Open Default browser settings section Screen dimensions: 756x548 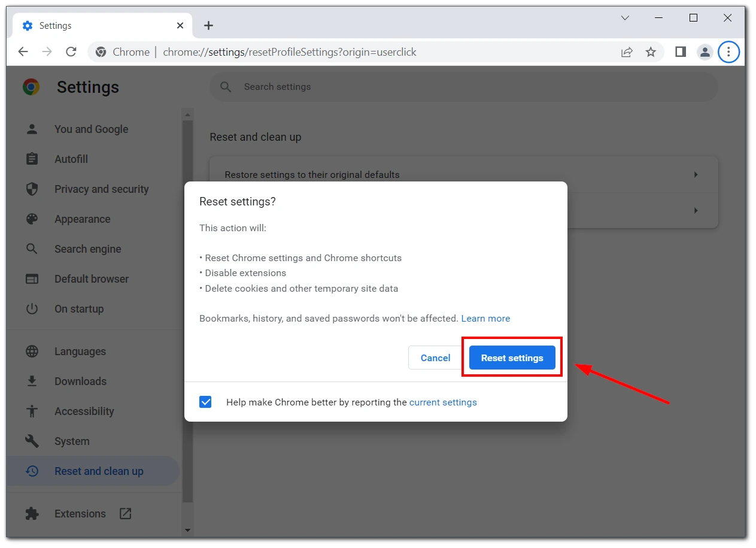92,279
